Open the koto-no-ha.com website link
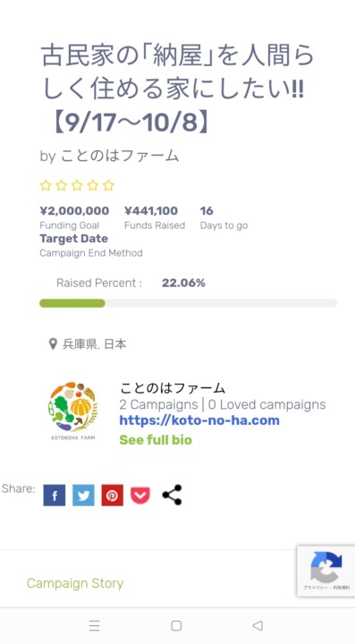Viewport: 355px width, 644px height. [199, 420]
